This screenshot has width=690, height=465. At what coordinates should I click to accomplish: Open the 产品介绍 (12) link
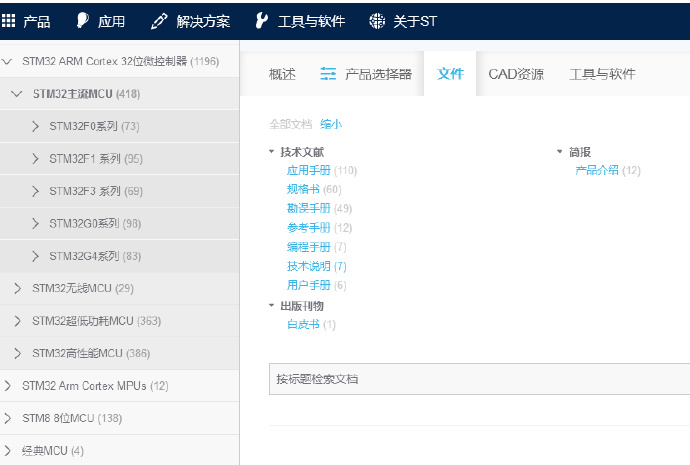(x=608, y=170)
